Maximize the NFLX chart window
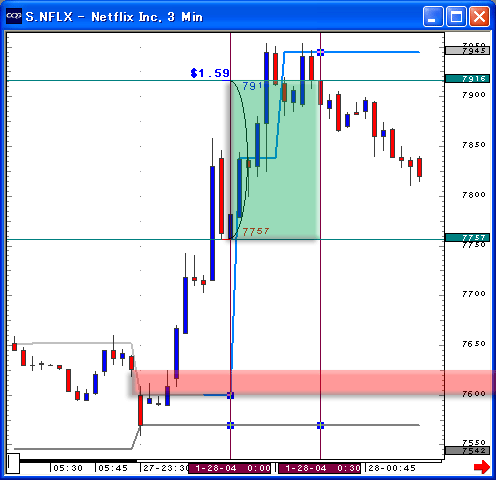The image size is (496, 480). (456, 16)
